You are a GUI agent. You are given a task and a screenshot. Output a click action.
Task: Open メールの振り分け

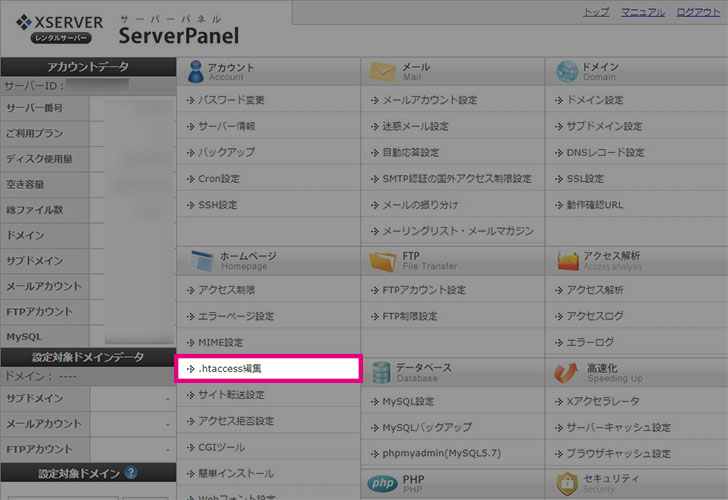tap(420, 205)
